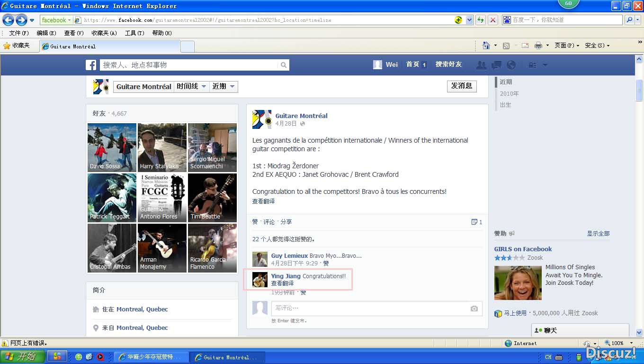The width and height of the screenshot is (644, 364).
Task: Click the RSS feeds icon
Action: pyautogui.click(x=506, y=45)
